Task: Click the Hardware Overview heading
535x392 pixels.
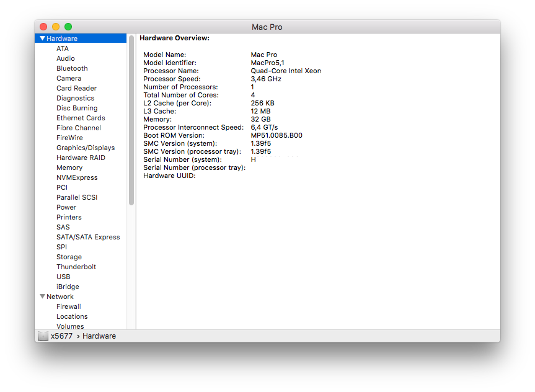Action: coord(174,38)
